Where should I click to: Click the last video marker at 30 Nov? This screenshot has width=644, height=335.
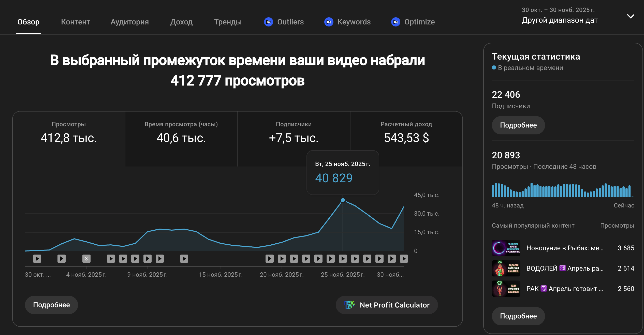404,259
